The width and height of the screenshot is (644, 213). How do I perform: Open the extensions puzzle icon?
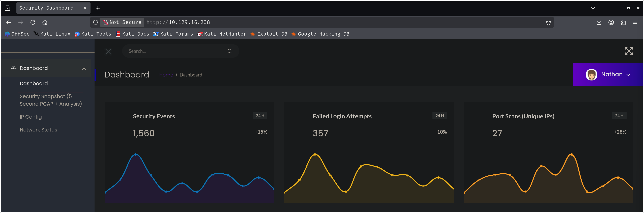pyautogui.click(x=623, y=22)
